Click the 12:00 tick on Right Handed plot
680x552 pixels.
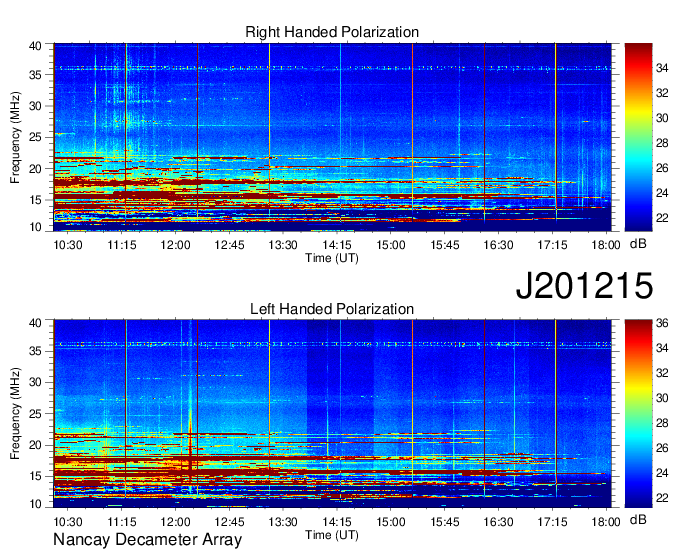click(x=176, y=245)
